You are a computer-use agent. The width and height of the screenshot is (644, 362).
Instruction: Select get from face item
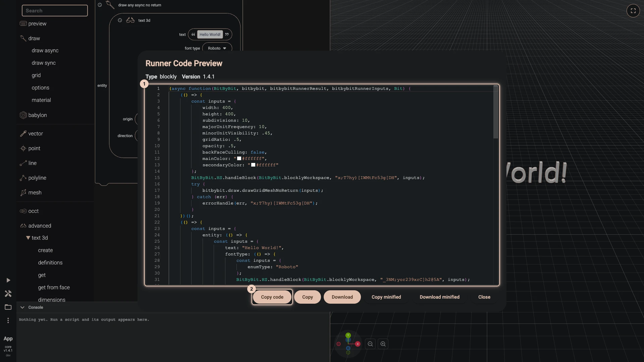[54, 288]
